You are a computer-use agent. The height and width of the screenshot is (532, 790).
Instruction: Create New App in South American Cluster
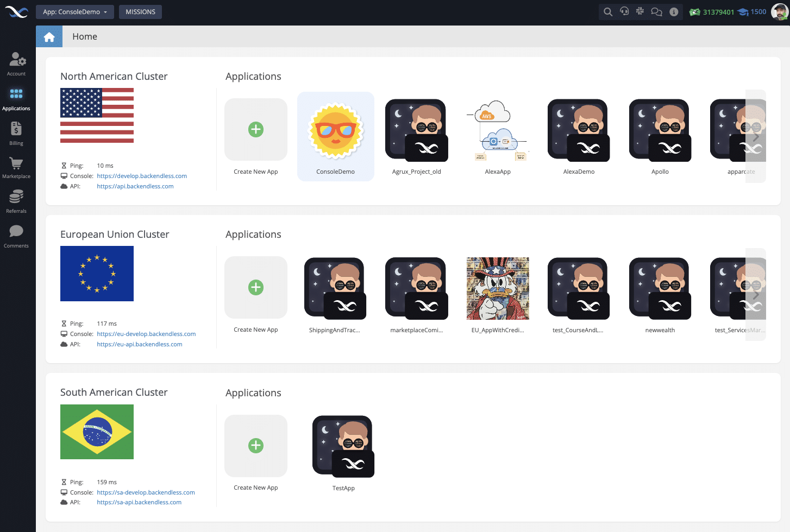[x=256, y=446]
